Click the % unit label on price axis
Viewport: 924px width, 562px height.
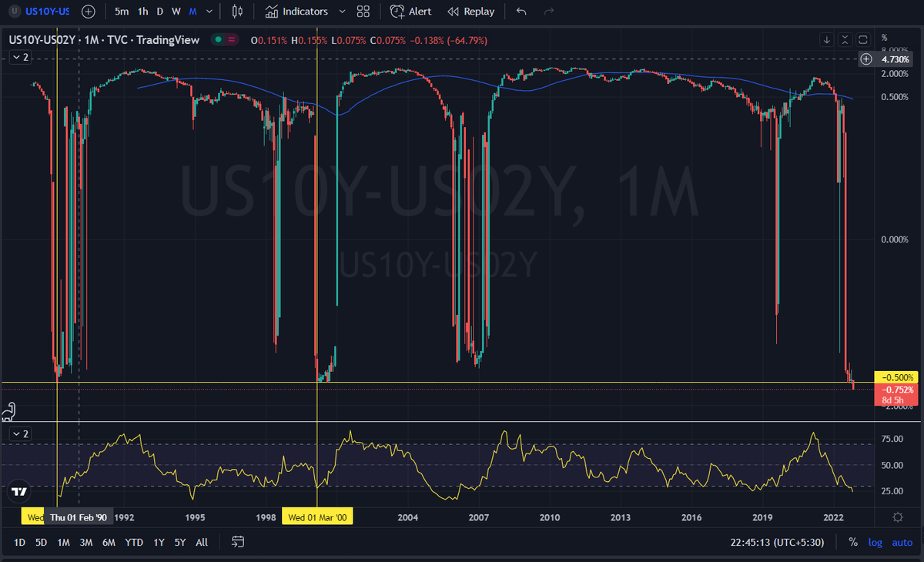[x=885, y=37]
